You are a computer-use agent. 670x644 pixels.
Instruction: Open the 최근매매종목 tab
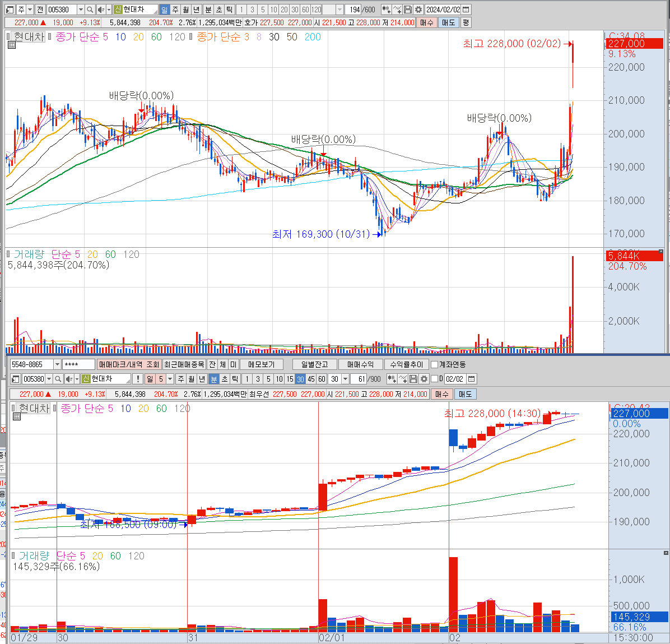[x=184, y=364]
